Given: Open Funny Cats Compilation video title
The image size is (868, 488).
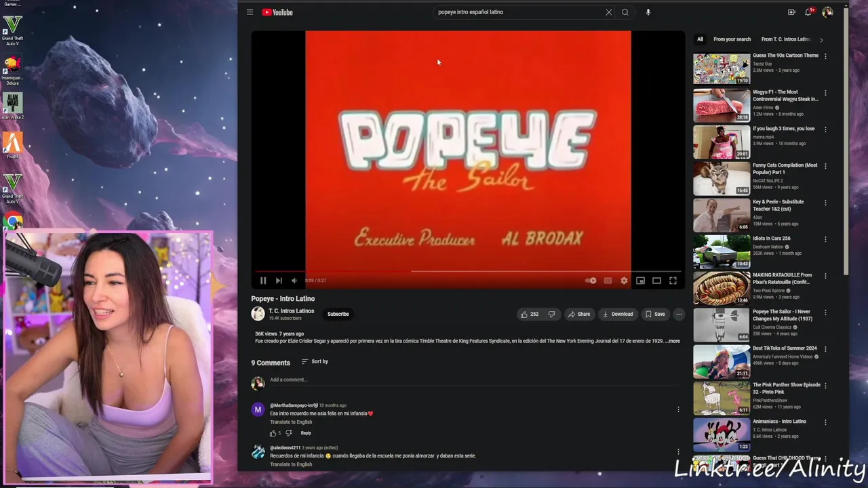Looking at the screenshot, I should [785, 169].
